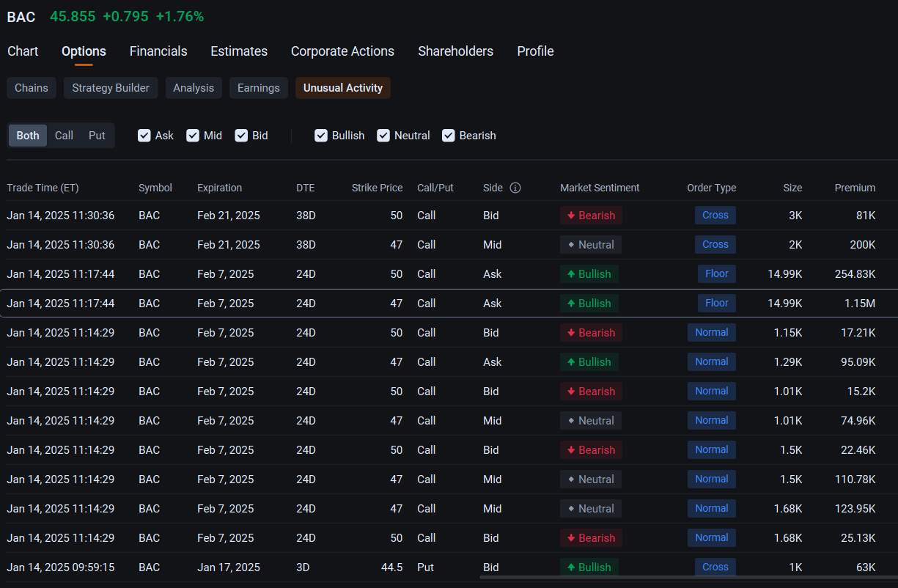Click the 74.96K premium value

(x=858, y=421)
